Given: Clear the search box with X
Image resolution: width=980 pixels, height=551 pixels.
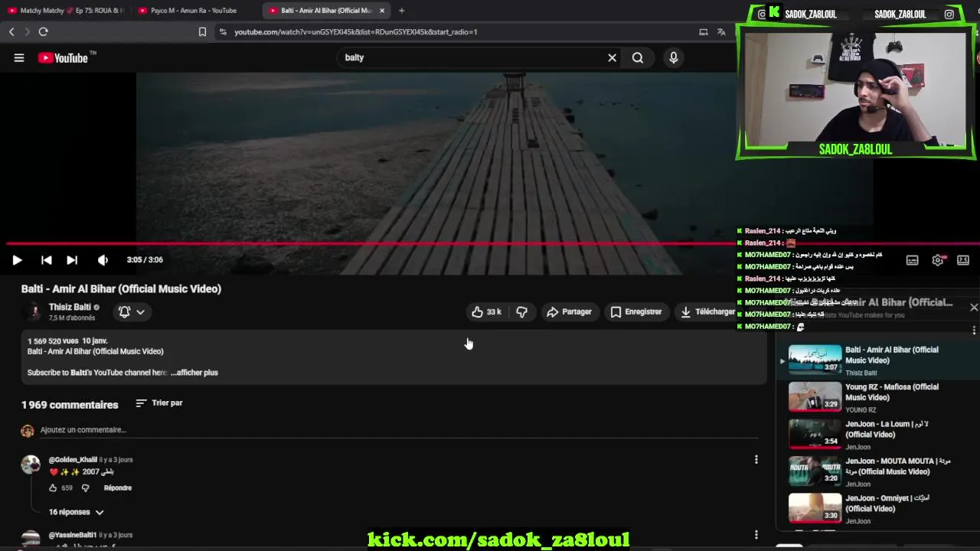Looking at the screenshot, I should [x=612, y=57].
